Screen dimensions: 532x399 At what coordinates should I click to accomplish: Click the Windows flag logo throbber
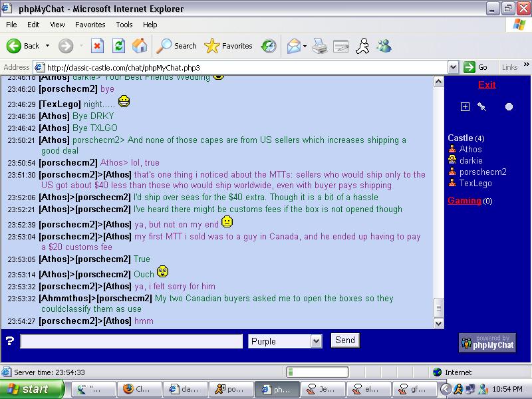[519, 25]
